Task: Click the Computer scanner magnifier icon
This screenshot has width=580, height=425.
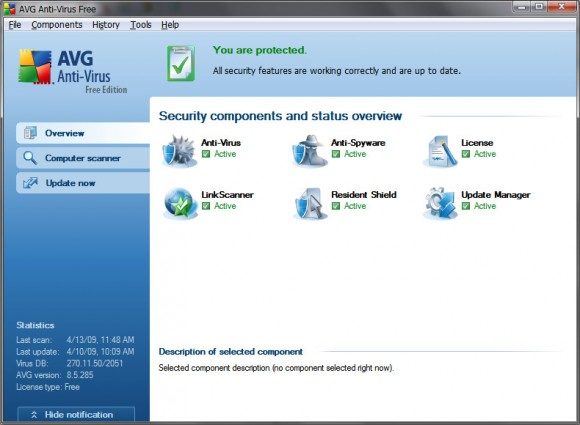Action: [30, 158]
